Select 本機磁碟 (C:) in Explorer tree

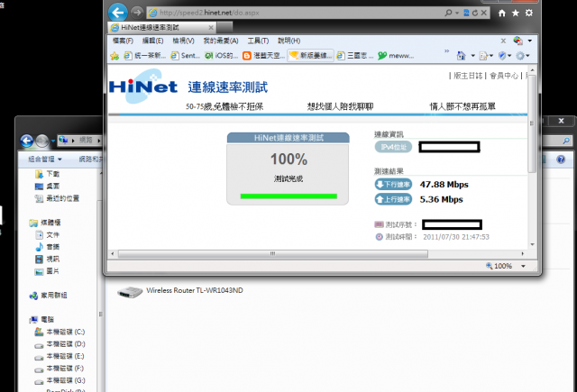[60, 332]
